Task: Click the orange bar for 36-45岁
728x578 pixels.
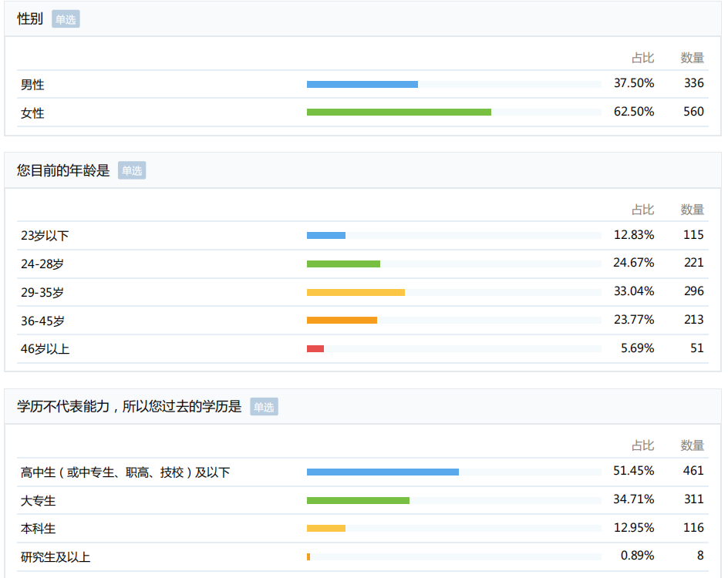Action: pyautogui.click(x=342, y=319)
